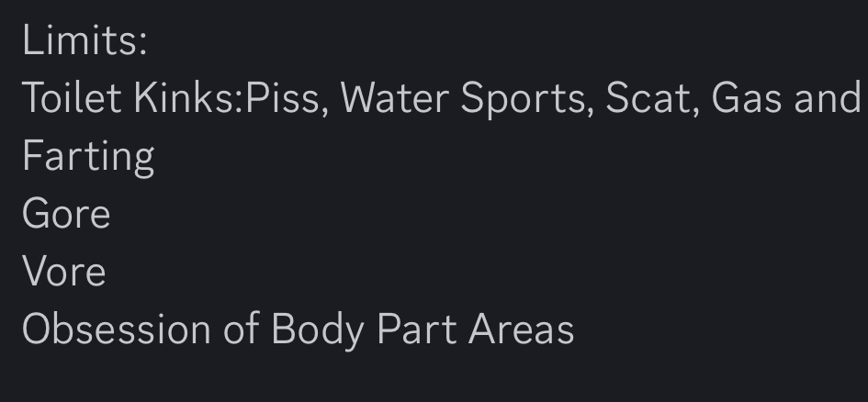Viewport: 868px width, 402px height.
Task: Click the word "and" ending the second line
Action: [x=827, y=98]
